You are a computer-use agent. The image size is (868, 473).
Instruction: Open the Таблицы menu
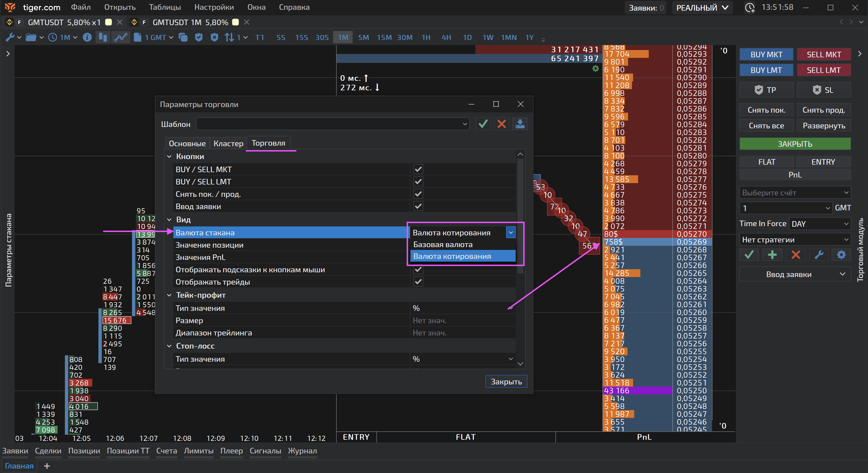coord(165,7)
